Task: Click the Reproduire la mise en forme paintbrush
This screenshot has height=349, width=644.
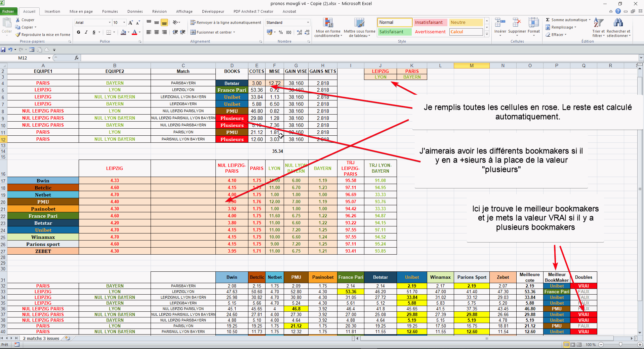Action: (x=18, y=35)
